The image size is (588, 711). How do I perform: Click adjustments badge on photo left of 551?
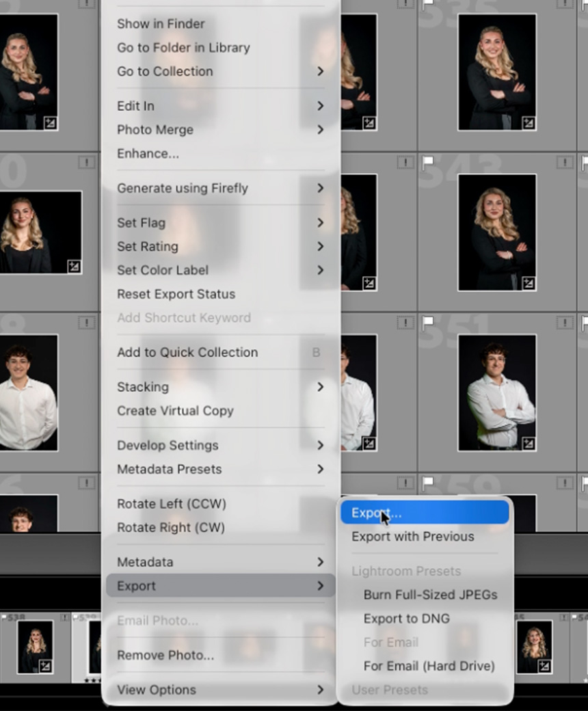click(x=369, y=444)
